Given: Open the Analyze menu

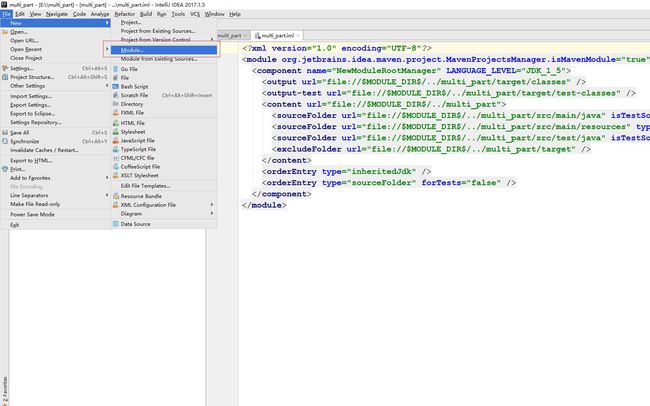Looking at the screenshot, I should (100, 14).
